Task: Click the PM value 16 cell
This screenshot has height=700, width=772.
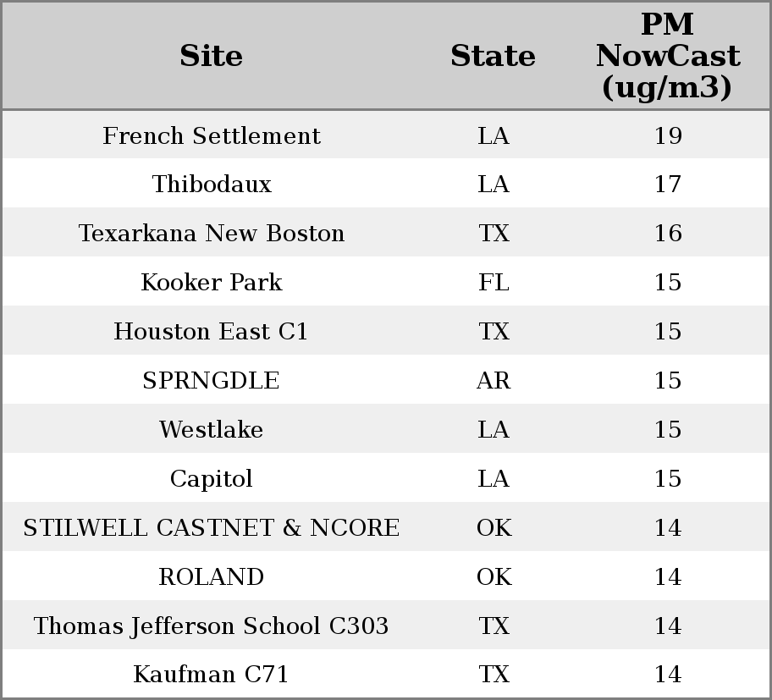Action: 667,234
